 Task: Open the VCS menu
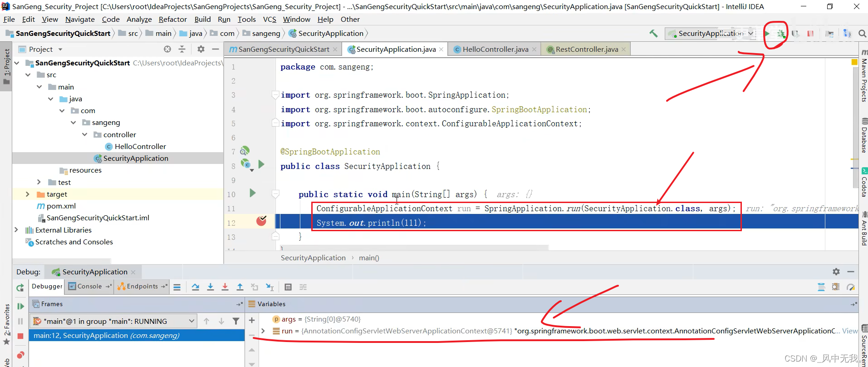[270, 20]
